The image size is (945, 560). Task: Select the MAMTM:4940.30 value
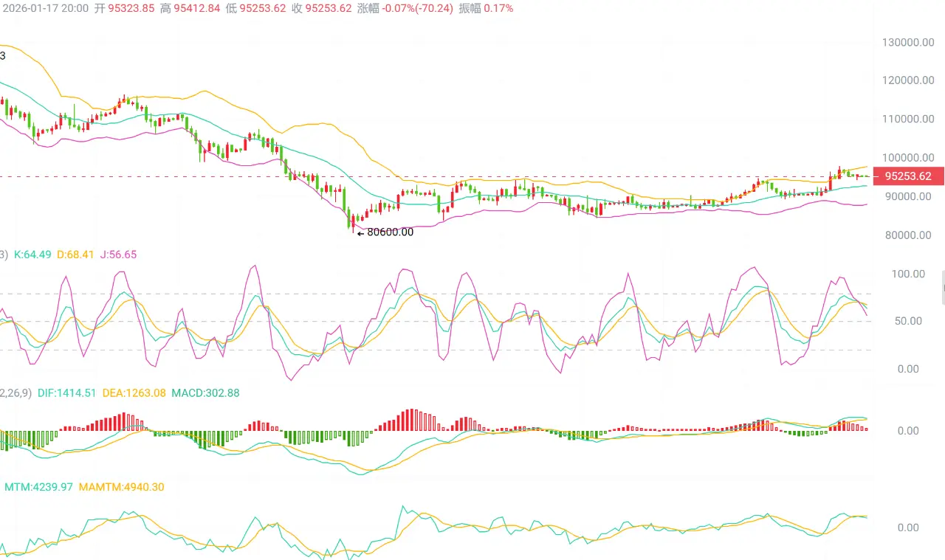coord(122,488)
